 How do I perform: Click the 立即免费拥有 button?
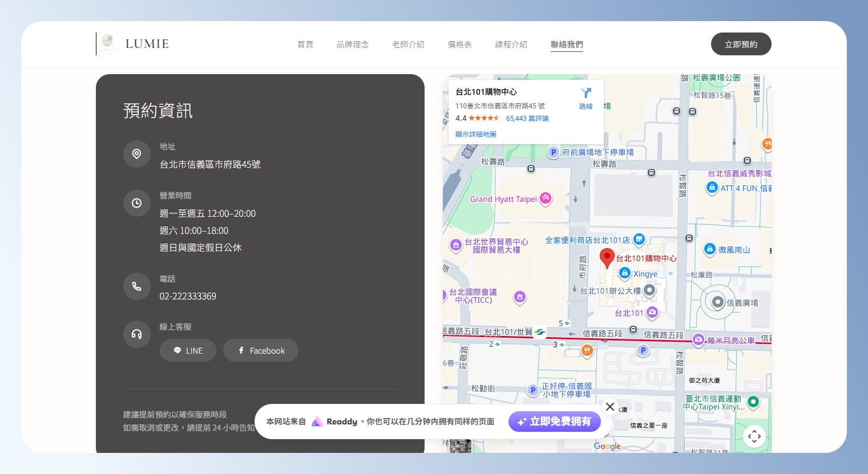[x=554, y=422]
